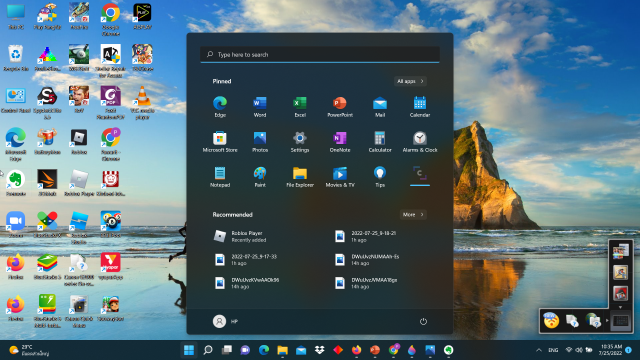Open the Chat icon on the taskbar

[245, 350]
